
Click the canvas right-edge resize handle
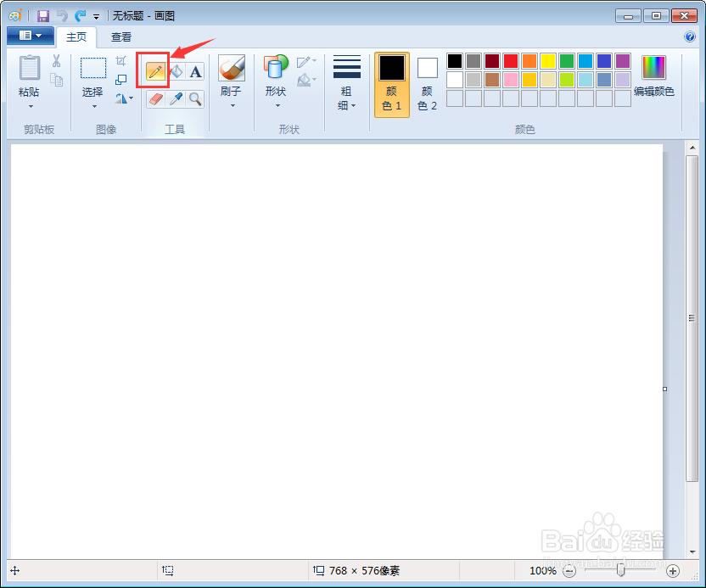coord(665,389)
